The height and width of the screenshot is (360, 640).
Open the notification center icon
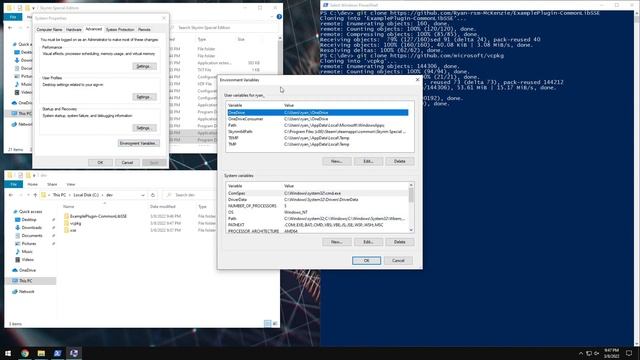coord(629,353)
